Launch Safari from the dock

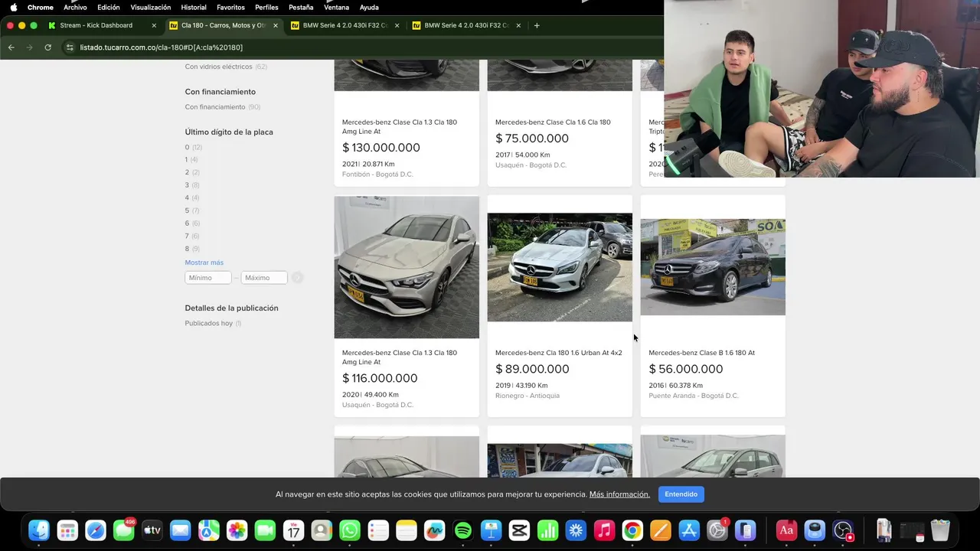click(96, 530)
